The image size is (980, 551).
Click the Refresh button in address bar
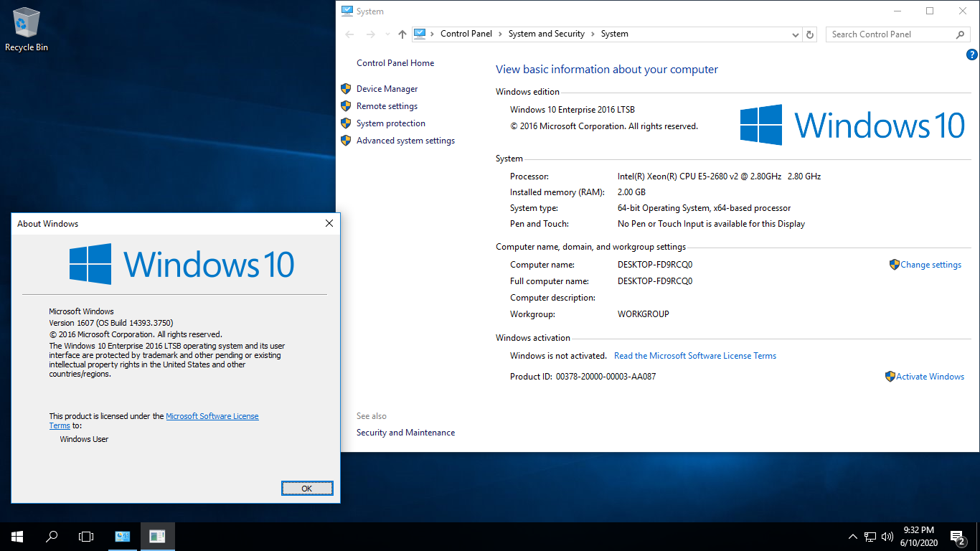(x=810, y=34)
